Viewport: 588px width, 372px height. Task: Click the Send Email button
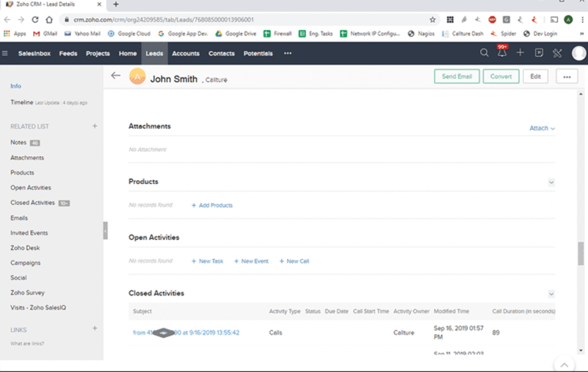click(456, 76)
